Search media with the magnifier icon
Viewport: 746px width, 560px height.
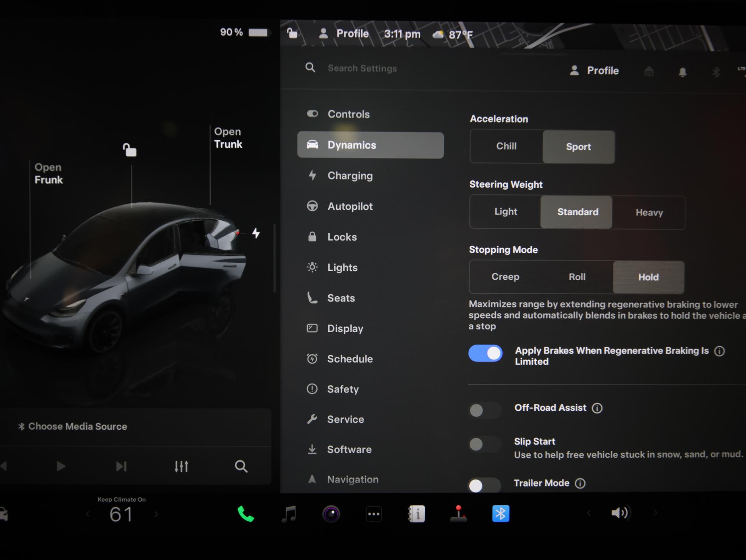point(241,466)
